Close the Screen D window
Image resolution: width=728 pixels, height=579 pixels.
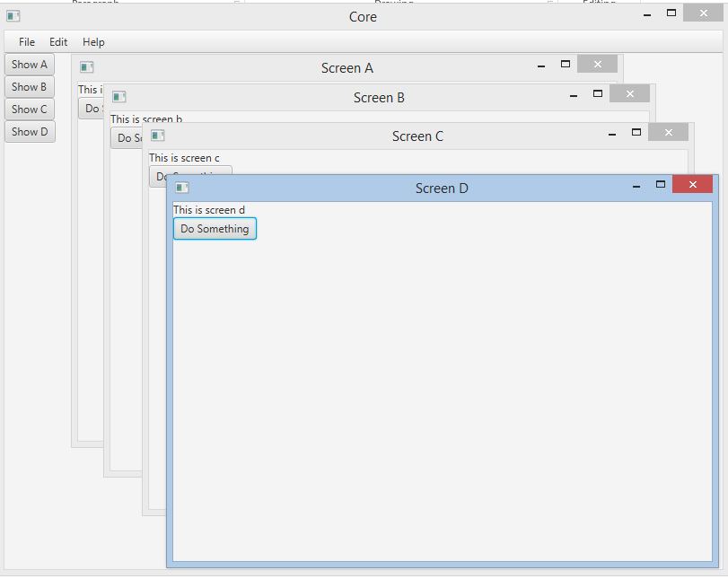coord(692,184)
